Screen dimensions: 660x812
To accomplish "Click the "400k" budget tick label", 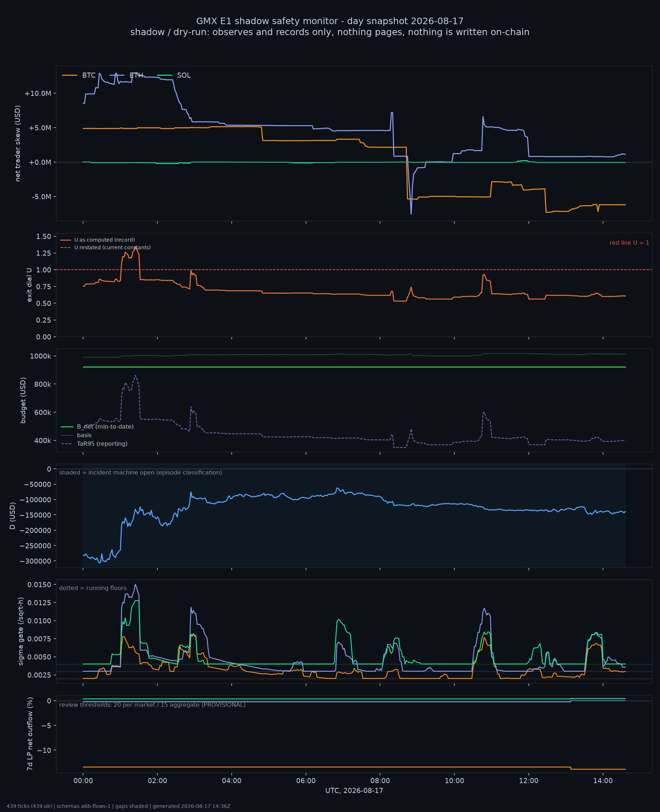I will tap(42, 441).
